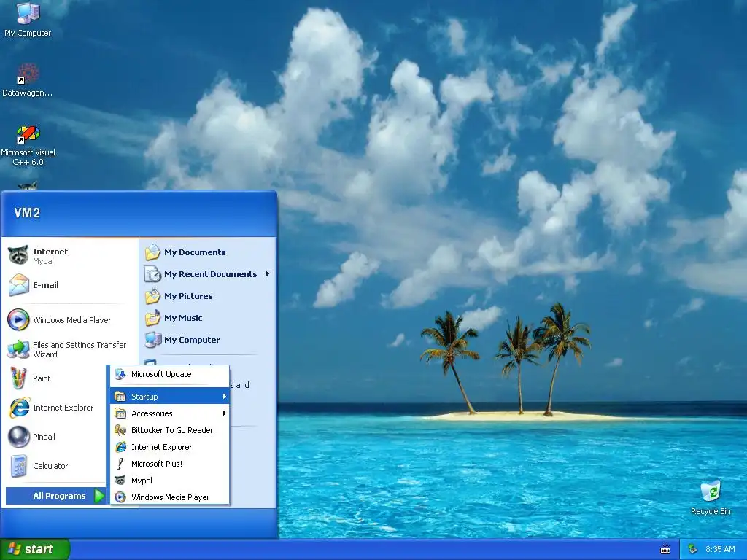Click the Paint brushes icon
The width and height of the screenshot is (747, 560).
pyautogui.click(x=18, y=378)
